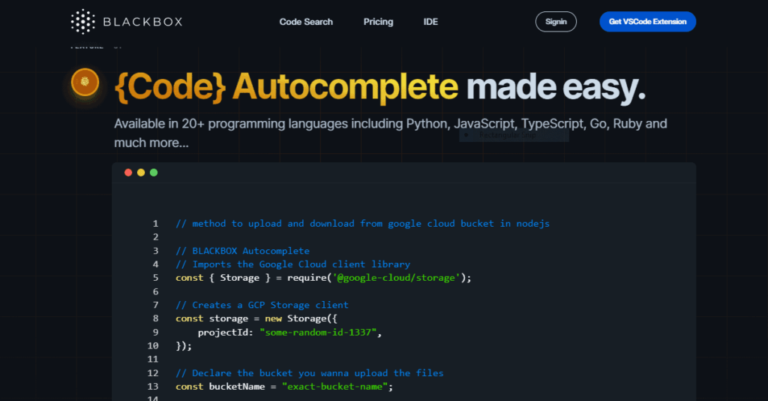Open the IDE nav item
Screen dimensions: 768x401
431,22
